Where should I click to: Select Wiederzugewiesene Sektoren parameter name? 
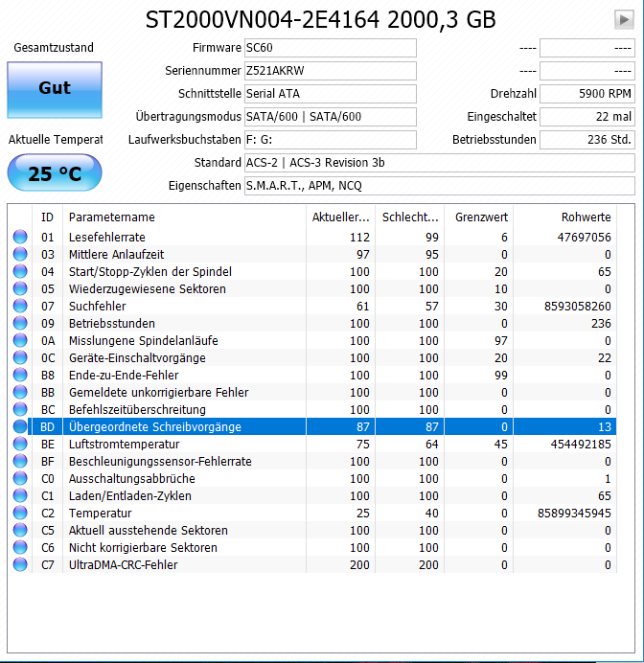pyautogui.click(x=148, y=289)
